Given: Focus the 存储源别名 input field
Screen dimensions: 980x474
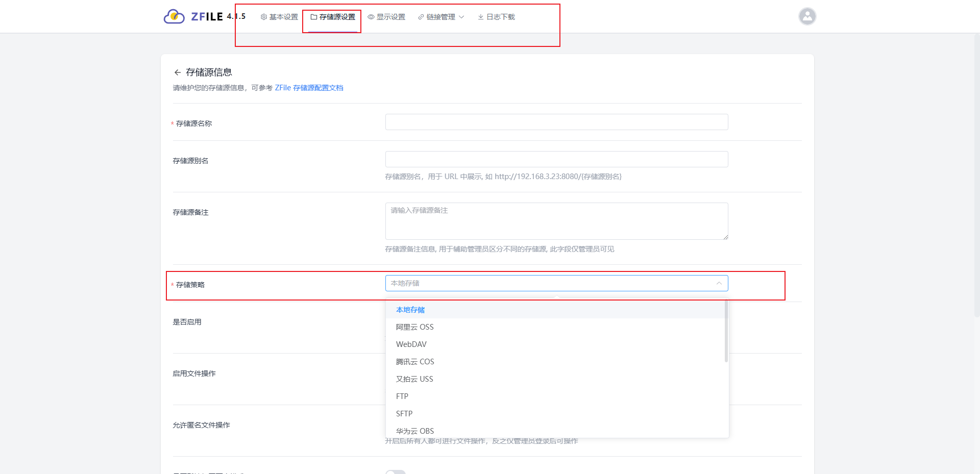Looking at the screenshot, I should click(x=556, y=159).
